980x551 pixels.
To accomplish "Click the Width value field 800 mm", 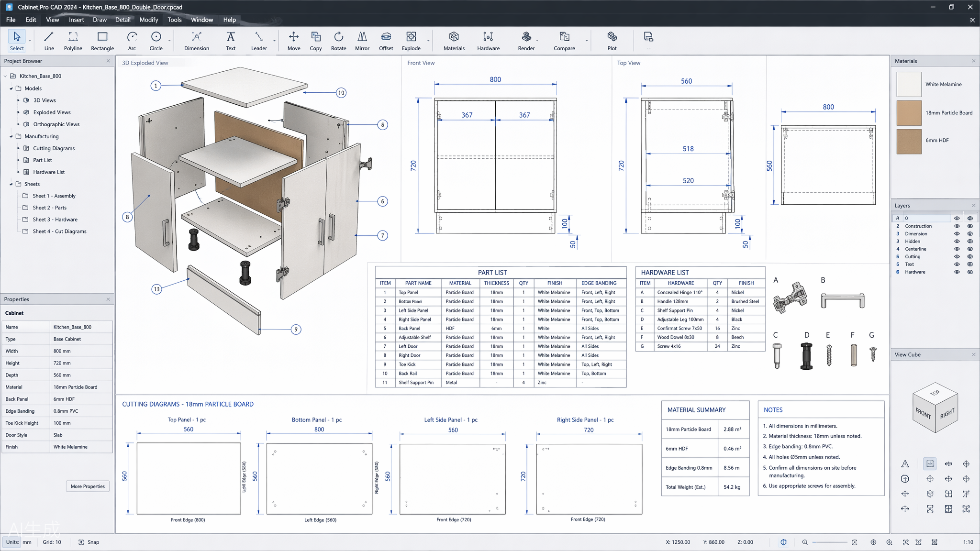I will click(81, 351).
